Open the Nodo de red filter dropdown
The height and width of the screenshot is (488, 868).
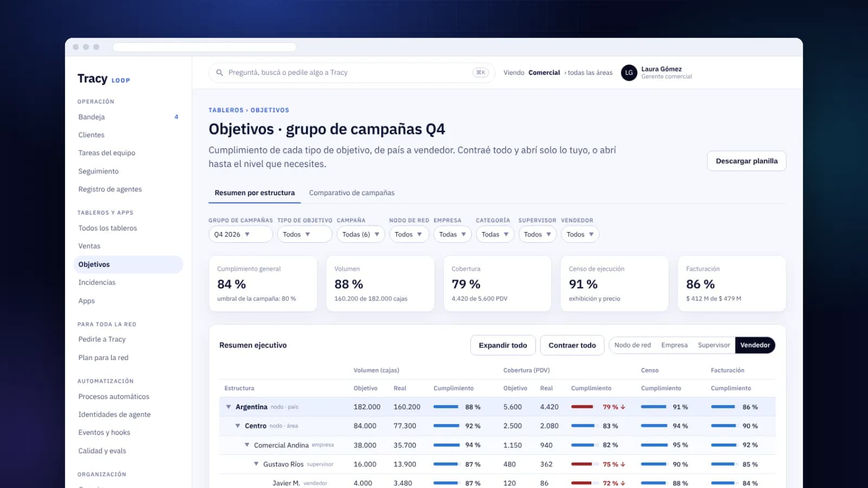click(x=409, y=234)
